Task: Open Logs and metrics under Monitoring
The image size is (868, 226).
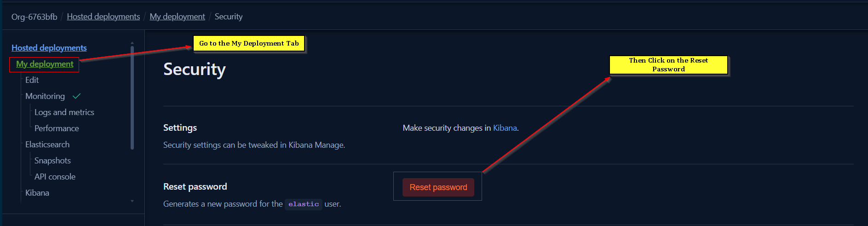Action: [x=64, y=112]
